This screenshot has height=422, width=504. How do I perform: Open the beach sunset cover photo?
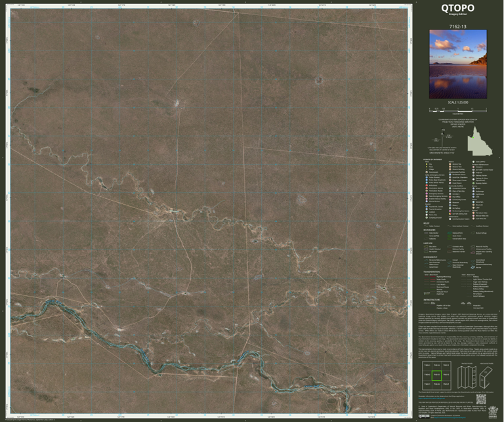click(x=457, y=64)
